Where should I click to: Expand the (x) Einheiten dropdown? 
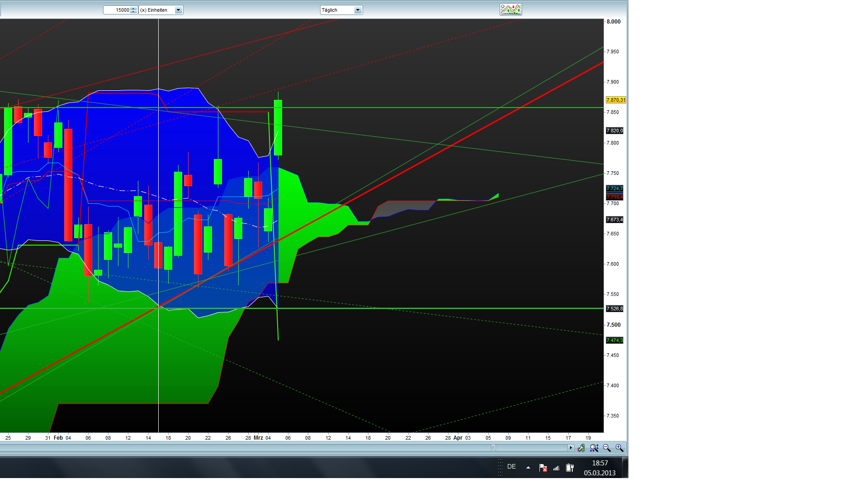pos(178,10)
